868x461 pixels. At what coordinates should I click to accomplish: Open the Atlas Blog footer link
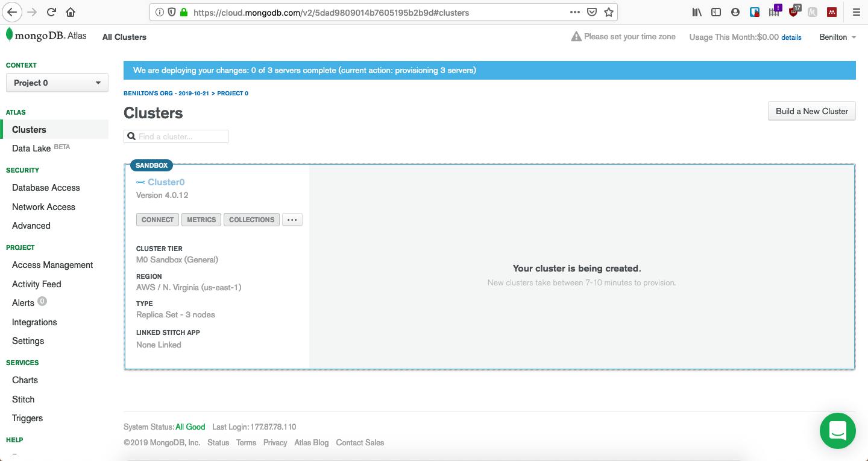pos(312,442)
